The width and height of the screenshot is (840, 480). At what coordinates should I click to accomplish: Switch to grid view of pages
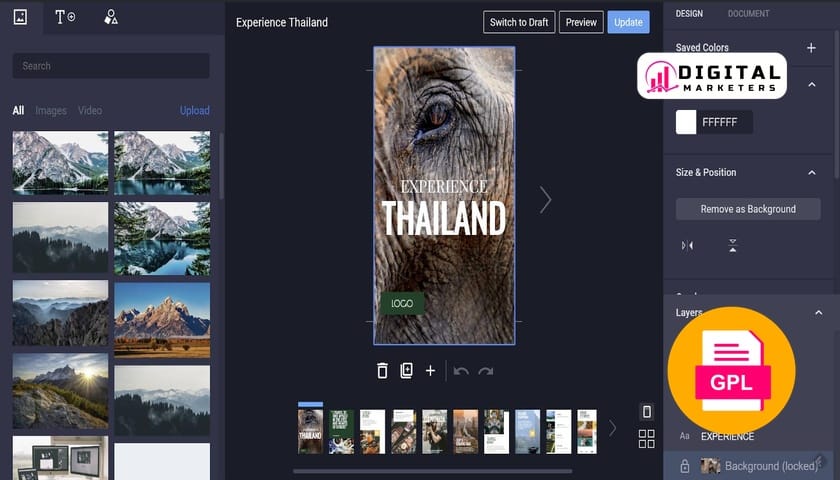pos(646,439)
